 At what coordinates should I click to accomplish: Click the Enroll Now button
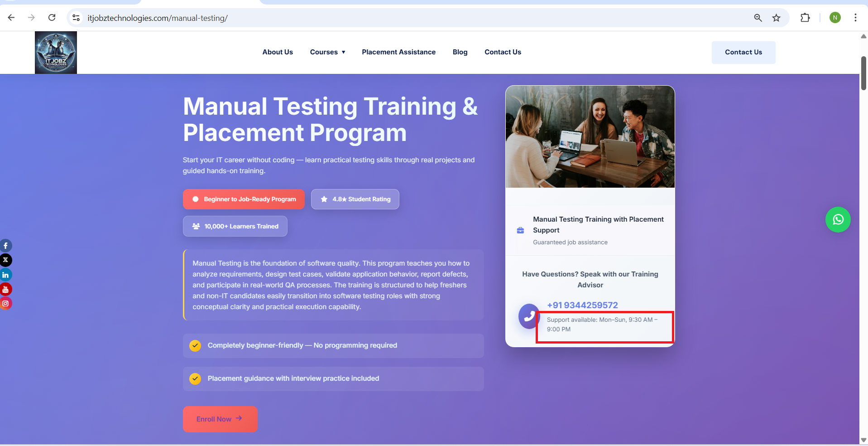point(220,419)
